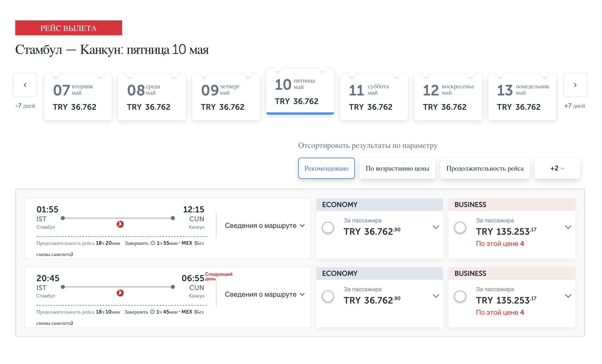This screenshot has height=364, width=602.
Task: Click Business price TRY 135.253 on 01:55 flight
Action: tap(506, 231)
